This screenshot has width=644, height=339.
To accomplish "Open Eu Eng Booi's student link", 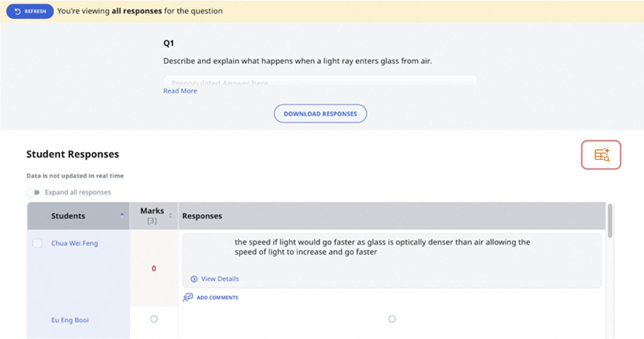I will coord(70,320).
